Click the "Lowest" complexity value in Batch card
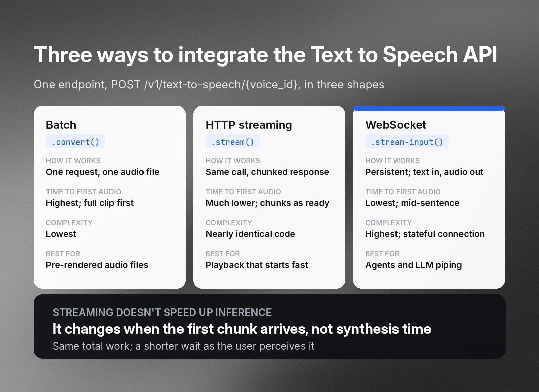The width and height of the screenshot is (539, 392). (x=61, y=234)
